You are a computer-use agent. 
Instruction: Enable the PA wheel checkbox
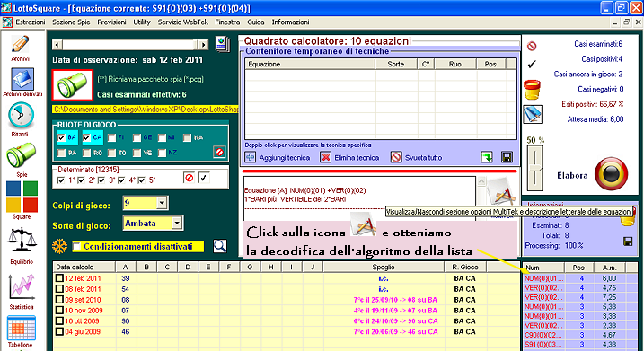(x=62, y=153)
